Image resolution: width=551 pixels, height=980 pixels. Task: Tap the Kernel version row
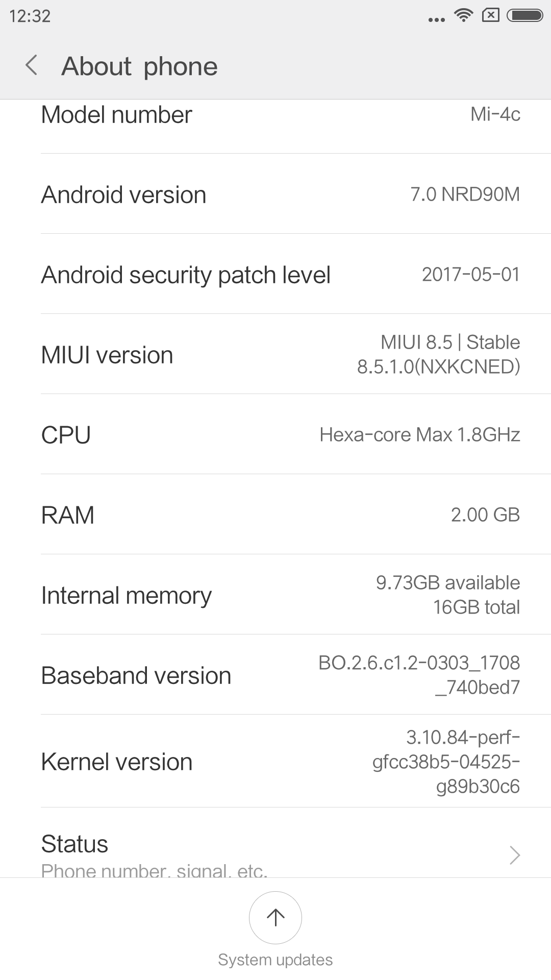(275, 762)
